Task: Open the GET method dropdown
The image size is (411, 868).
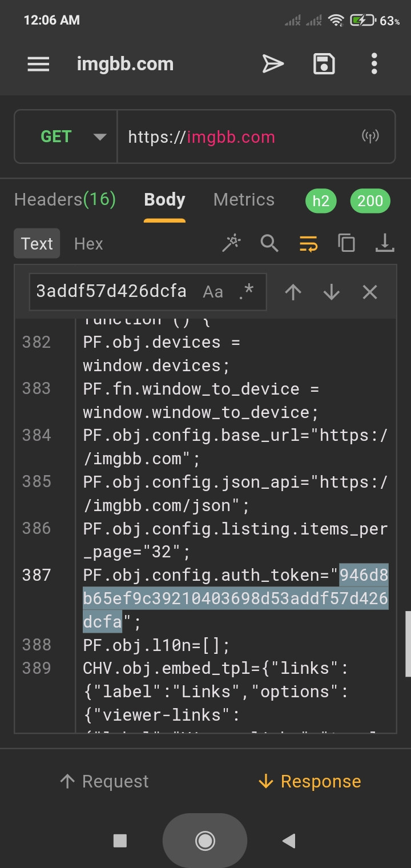Action: point(66,137)
